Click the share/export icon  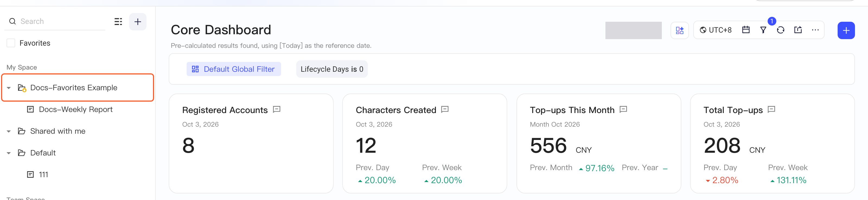point(798,30)
